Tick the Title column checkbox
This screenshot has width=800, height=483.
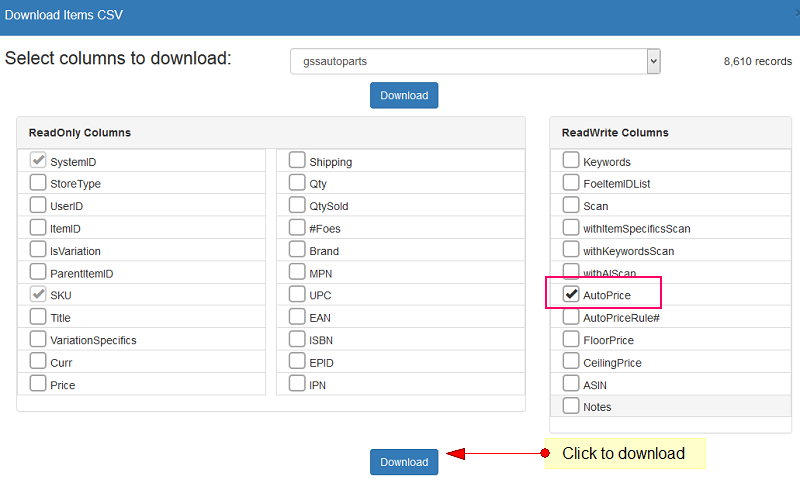(x=38, y=317)
